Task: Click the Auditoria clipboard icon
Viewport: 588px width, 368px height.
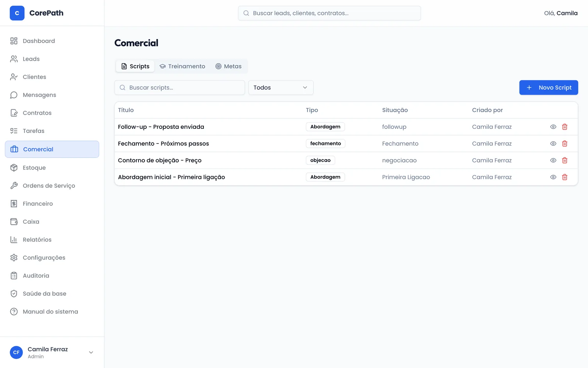Action: (14, 276)
